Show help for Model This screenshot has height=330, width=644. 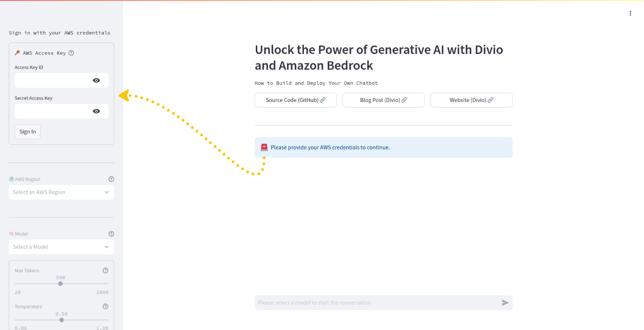tap(111, 234)
